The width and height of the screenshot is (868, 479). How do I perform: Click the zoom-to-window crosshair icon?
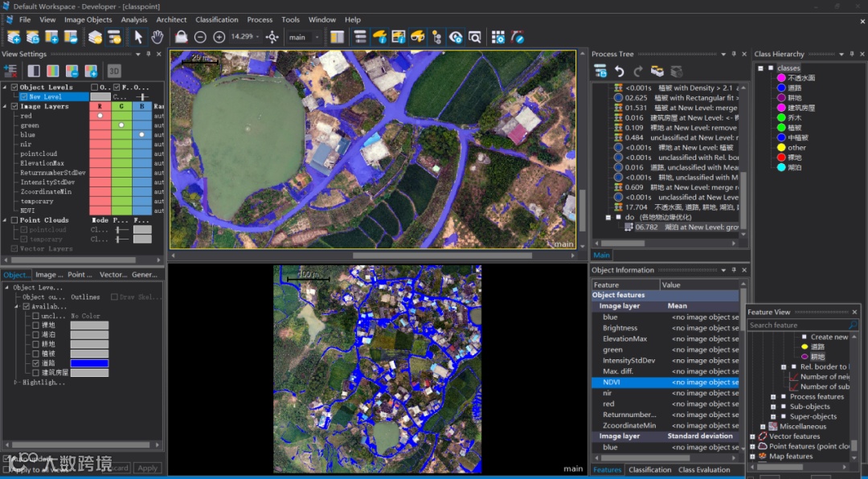tap(272, 37)
